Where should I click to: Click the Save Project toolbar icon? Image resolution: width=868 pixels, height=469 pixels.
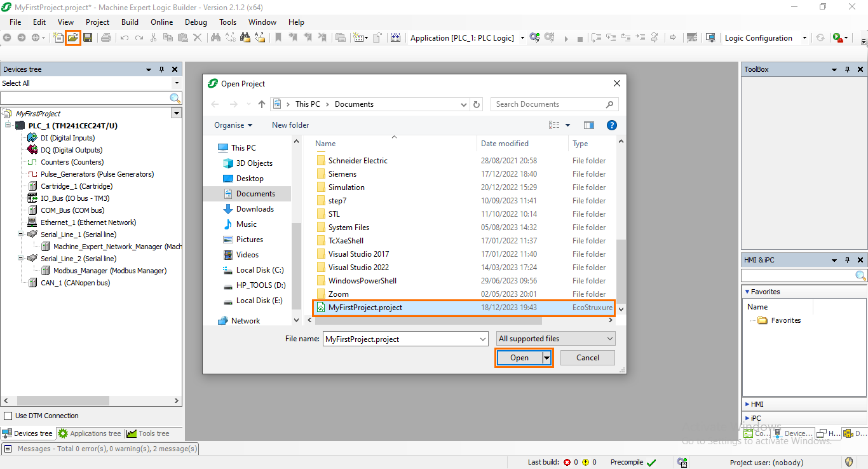click(88, 37)
